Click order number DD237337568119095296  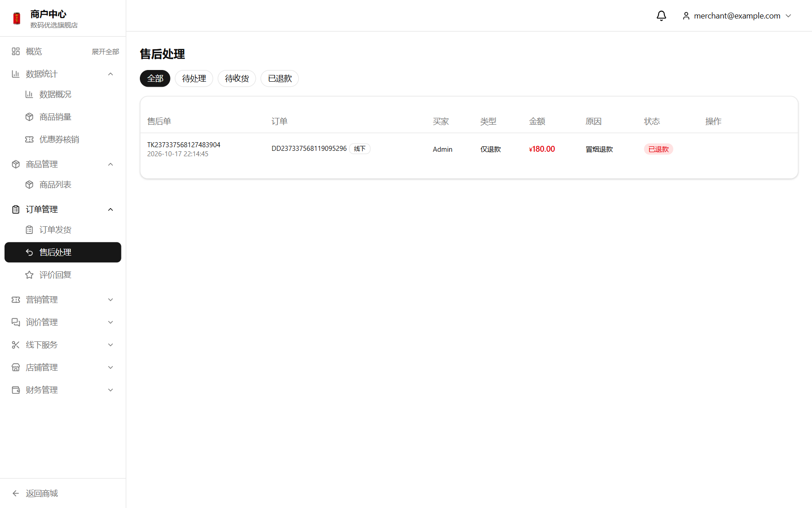point(309,149)
